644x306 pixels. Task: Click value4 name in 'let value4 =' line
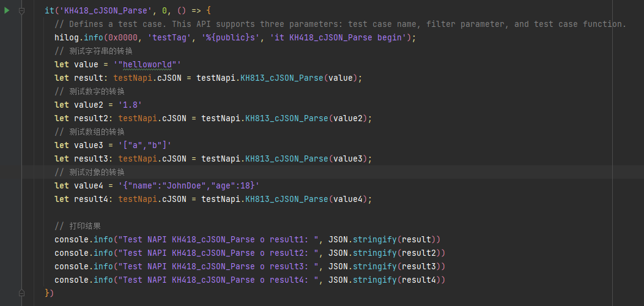point(89,186)
